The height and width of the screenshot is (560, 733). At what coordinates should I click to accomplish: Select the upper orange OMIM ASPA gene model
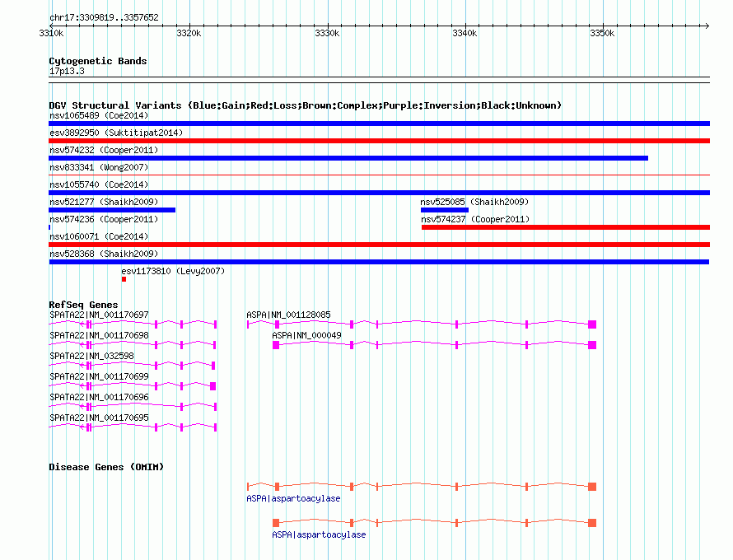coord(422,487)
